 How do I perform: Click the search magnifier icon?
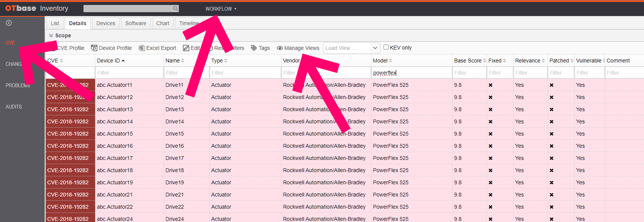[x=175, y=8]
